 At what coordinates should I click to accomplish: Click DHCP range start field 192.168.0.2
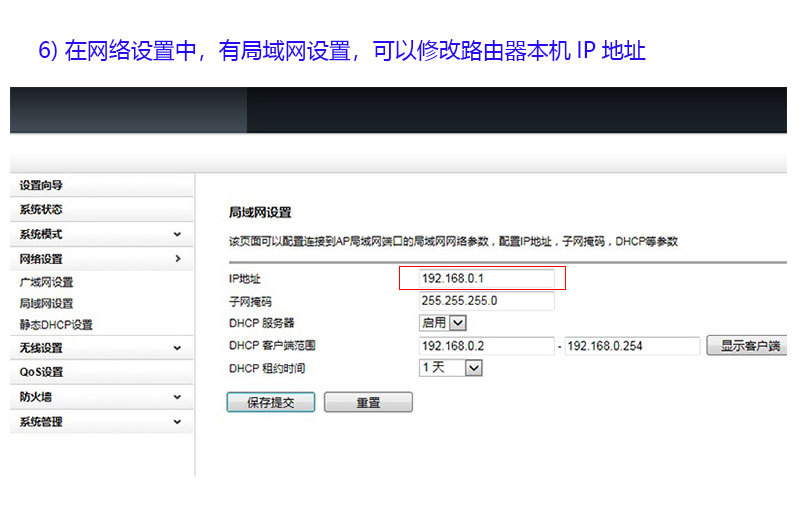click(x=486, y=346)
